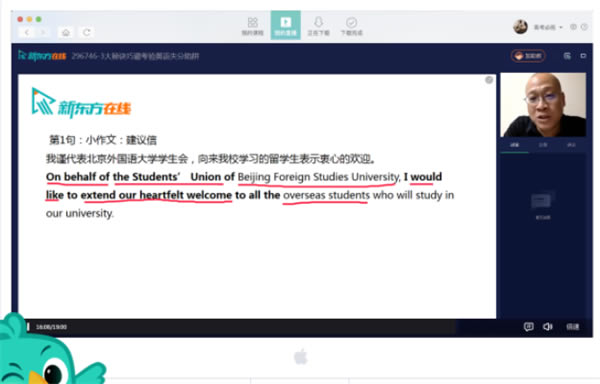Toggle the danmaku comment icon in player bar
Viewport: 600px width, 384px height.
pyautogui.click(x=528, y=327)
